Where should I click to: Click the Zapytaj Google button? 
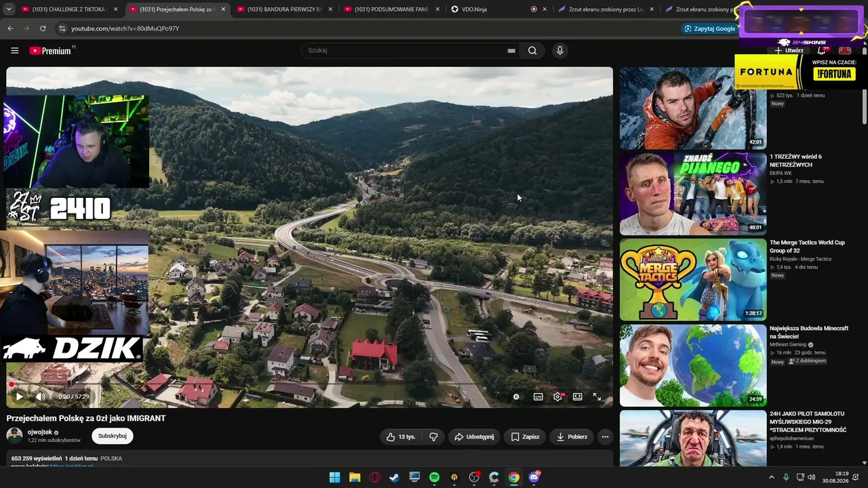[710, 28]
